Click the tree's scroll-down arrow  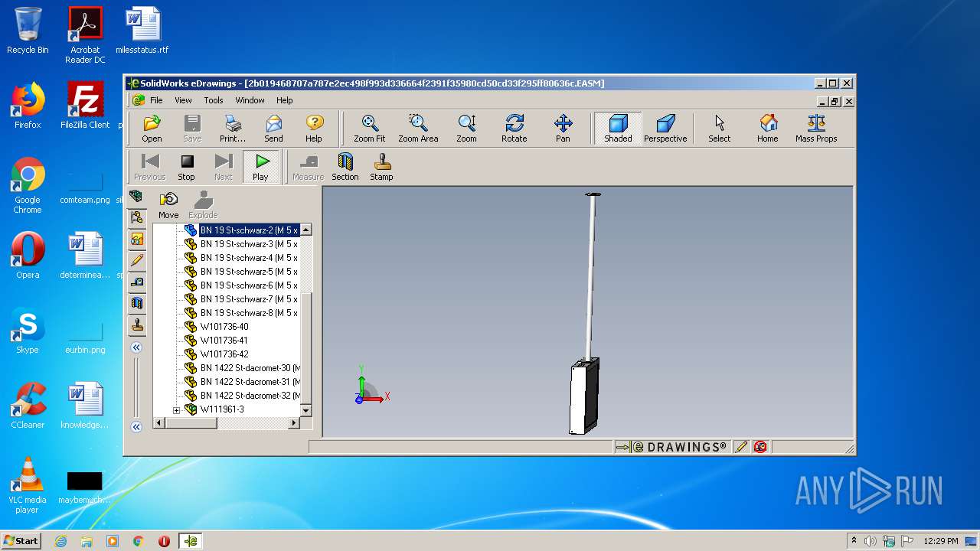pos(305,411)
